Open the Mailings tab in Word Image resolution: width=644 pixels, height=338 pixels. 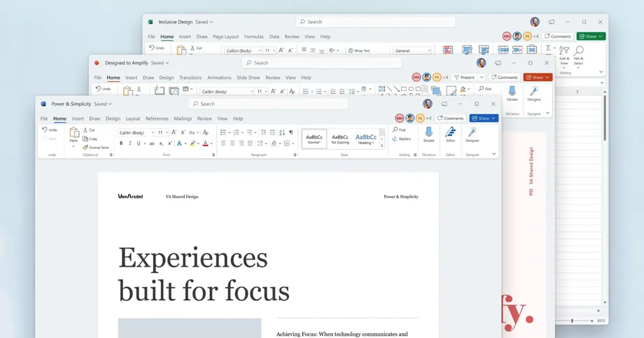[183, 119]
